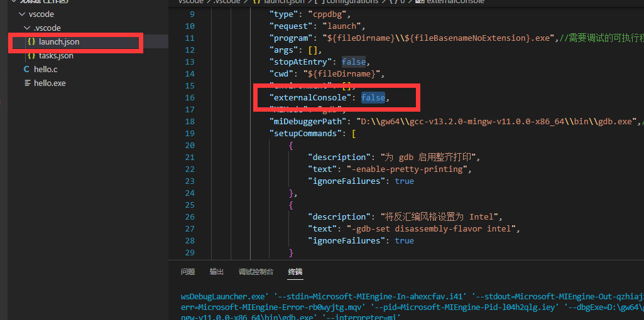Click line number 22 in the gutter
The image size is (644, 320).
click(190, 169)
